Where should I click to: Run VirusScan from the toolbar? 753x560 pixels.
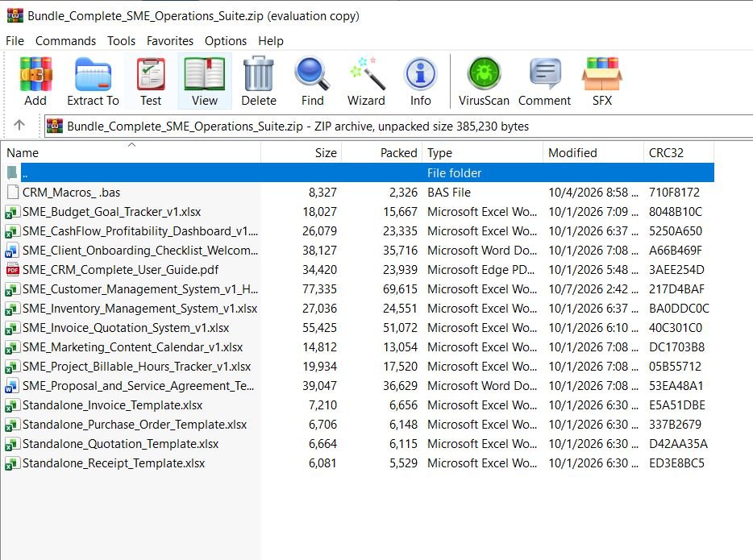484,74
